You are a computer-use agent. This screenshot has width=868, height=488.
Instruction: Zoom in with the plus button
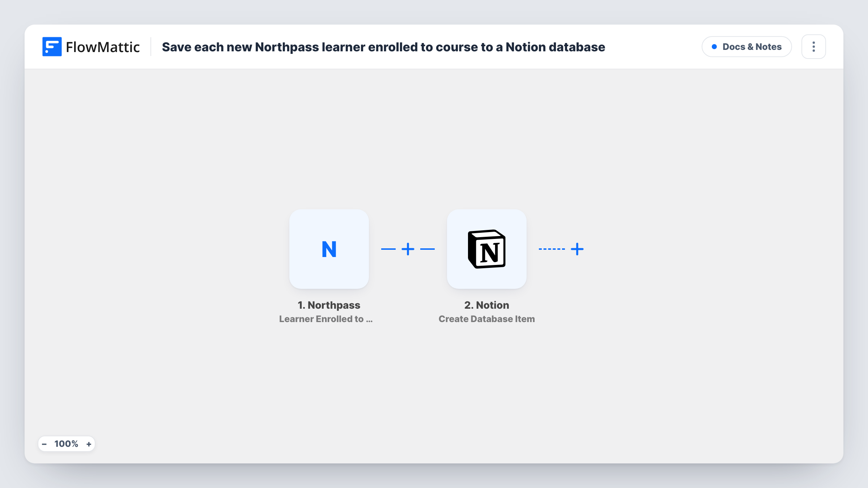[89, 444]
